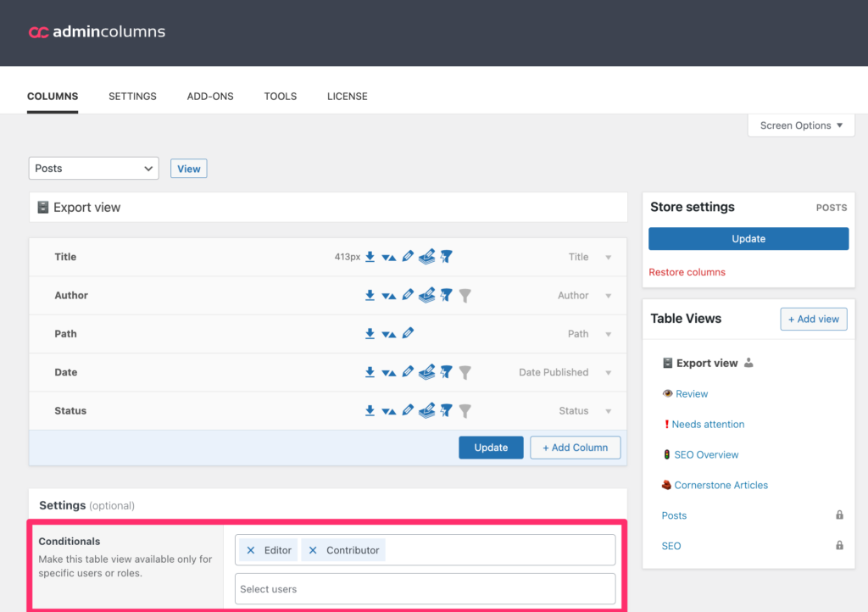Open the Needs attention table view
Screen dimensions: 868x612
708,425
